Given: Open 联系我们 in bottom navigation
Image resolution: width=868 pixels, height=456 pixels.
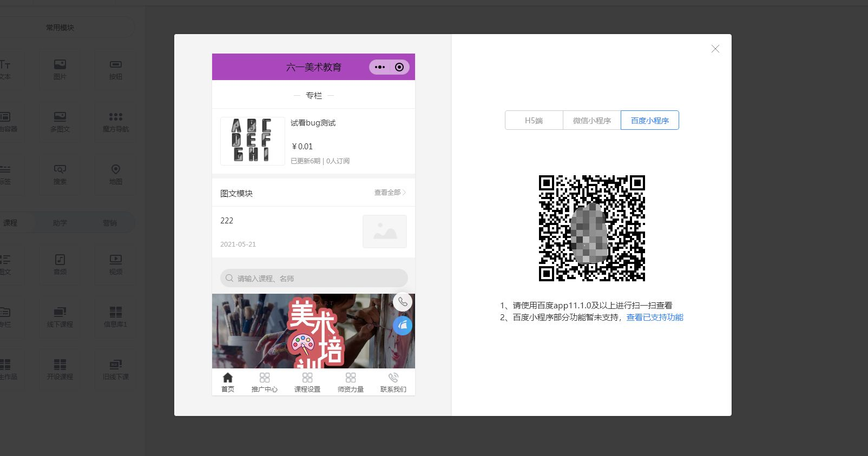Looking at the screenshot, I should (393, 382).
